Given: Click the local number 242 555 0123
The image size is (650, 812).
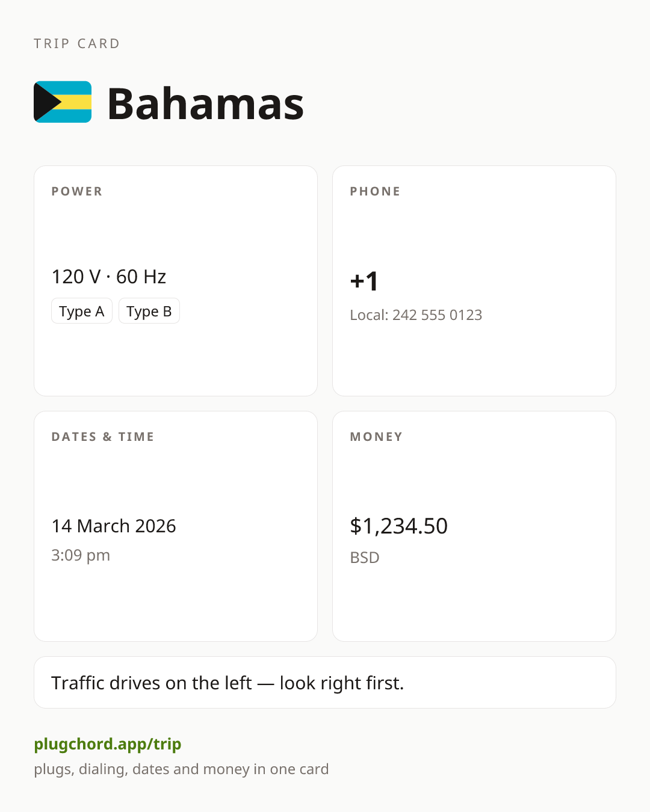Looking at the screenshot, I should [x=438, y=315].
